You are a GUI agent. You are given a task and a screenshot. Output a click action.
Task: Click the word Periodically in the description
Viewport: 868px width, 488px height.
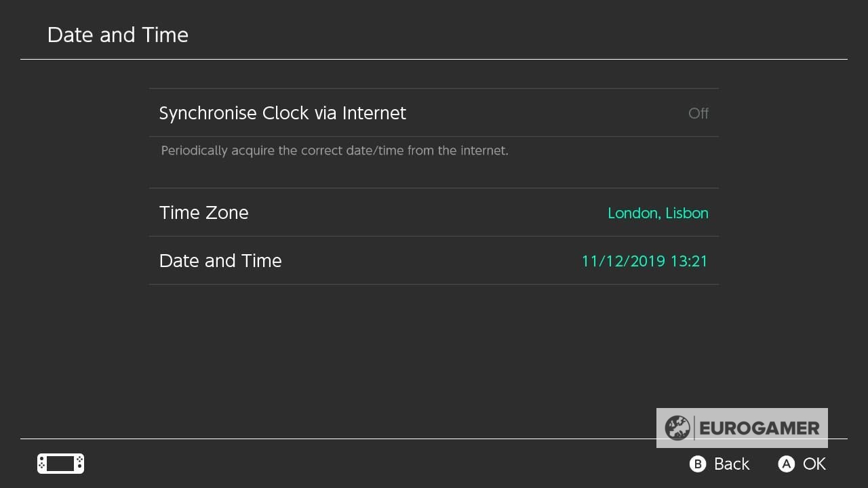click(x=194, y=150)
